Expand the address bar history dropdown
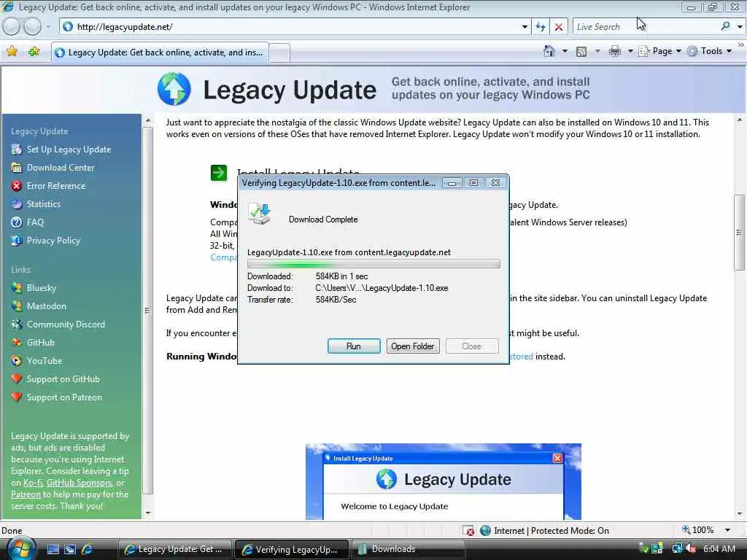 [525, 27]
